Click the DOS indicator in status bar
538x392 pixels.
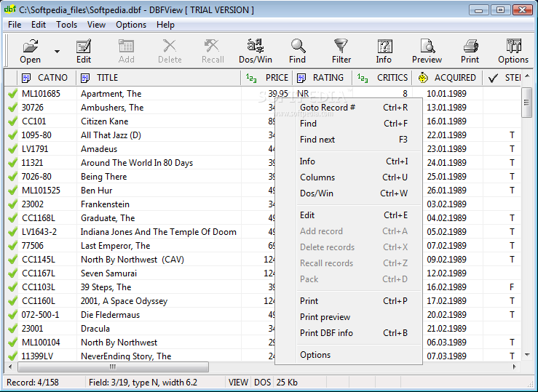263,383
